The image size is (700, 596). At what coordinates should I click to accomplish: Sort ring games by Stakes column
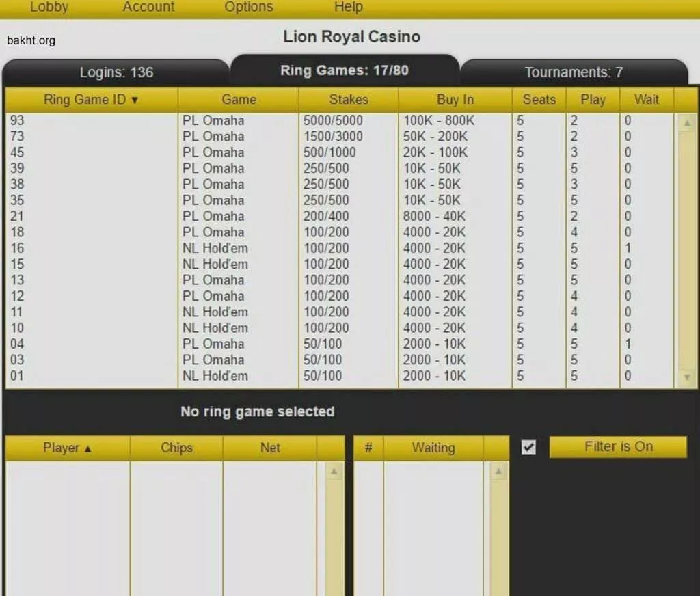coord(348,100)
